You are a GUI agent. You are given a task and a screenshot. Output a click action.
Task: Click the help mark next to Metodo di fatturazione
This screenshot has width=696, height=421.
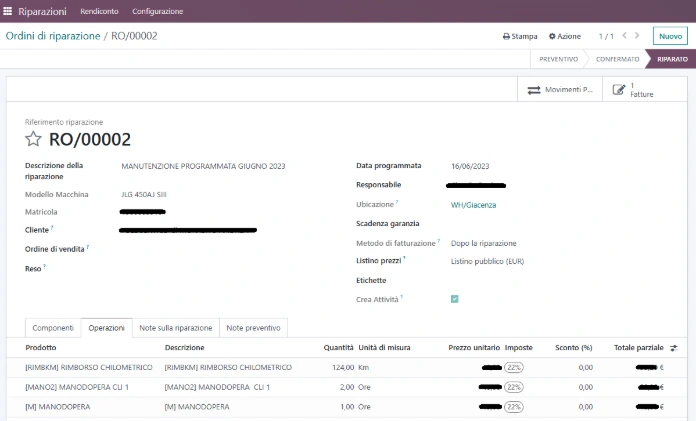pyautogui.click(x=439, y=241)
